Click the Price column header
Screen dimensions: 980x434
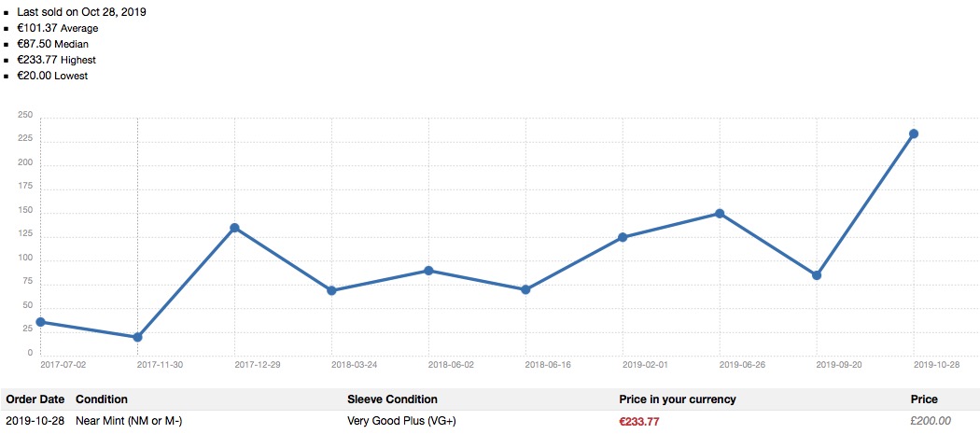tap(924, 399)
